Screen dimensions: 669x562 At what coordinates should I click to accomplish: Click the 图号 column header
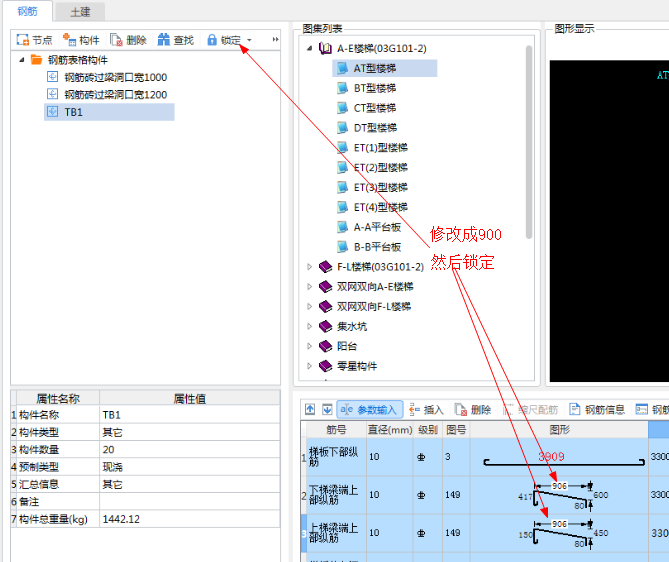pyautogui.click(x=456, y=430)
